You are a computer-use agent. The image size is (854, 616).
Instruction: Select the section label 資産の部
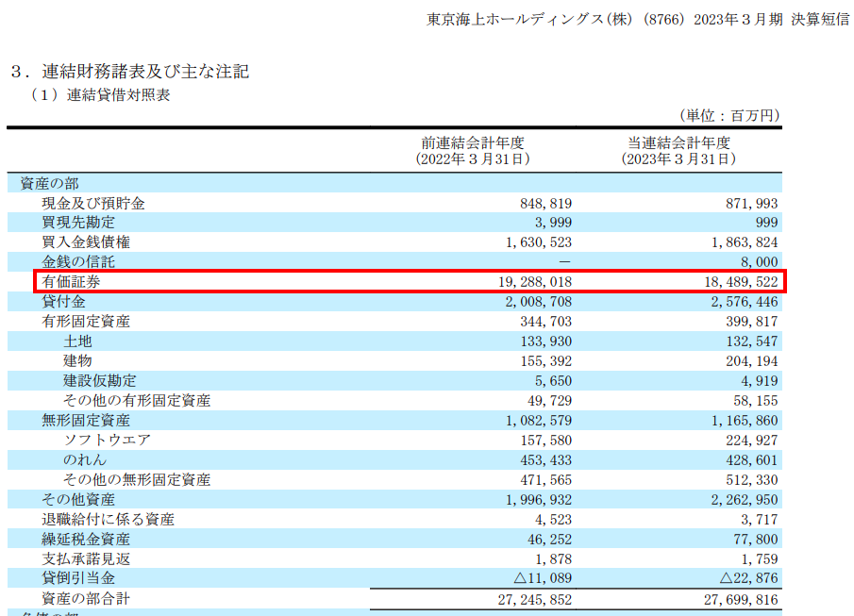click(50, 184)
